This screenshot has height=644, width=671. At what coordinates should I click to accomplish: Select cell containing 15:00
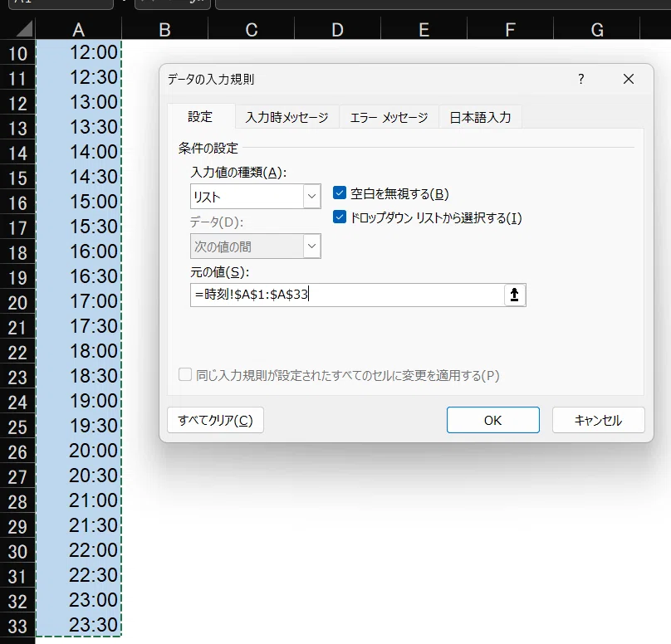[x=79, y=202]
